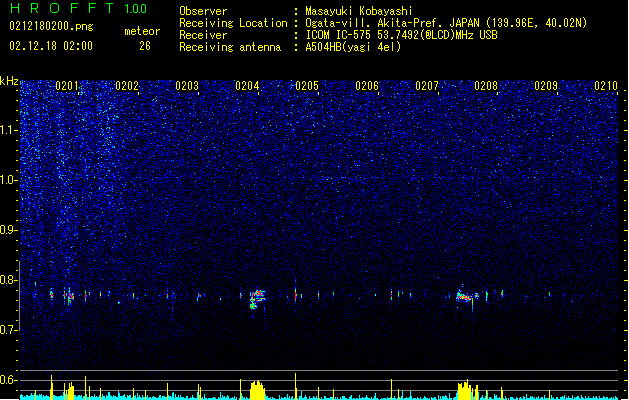Click the meteor echo cluster after 0201
Viewport: 629px width, 400px height.
[69, 296]
